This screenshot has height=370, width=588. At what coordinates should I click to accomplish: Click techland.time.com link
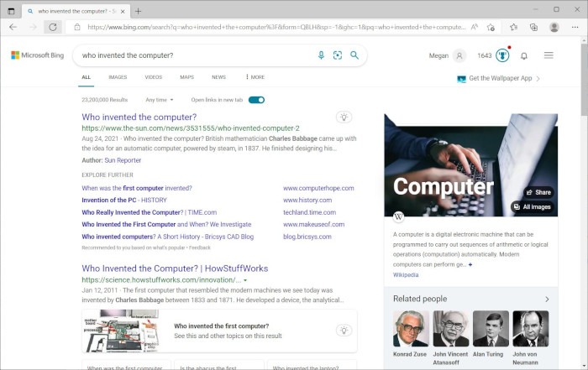click(309, 212)
